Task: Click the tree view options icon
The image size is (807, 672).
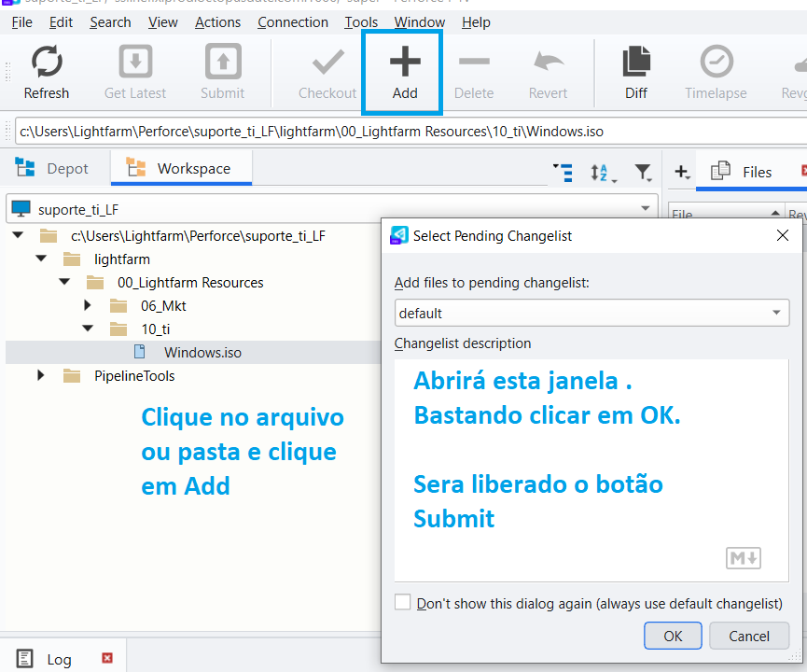Action: [x=564, y=172]
